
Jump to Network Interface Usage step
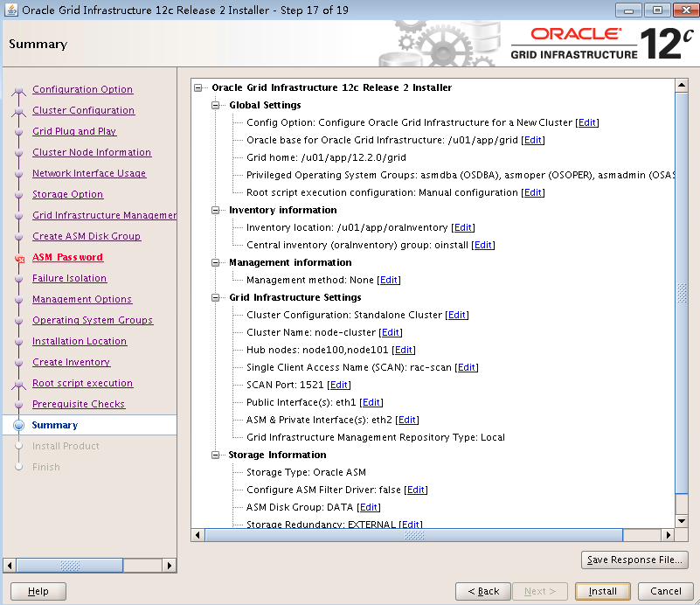coord(89,173)
